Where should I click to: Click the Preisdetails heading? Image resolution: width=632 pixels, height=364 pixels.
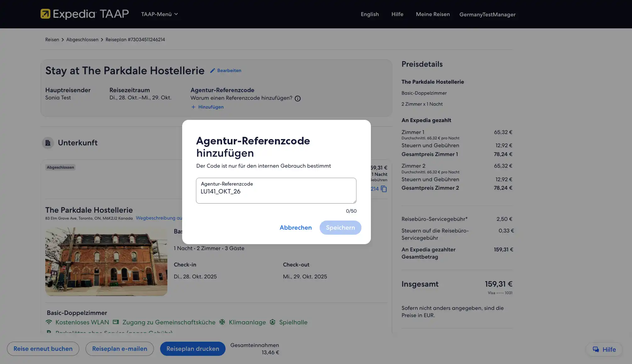422,64
